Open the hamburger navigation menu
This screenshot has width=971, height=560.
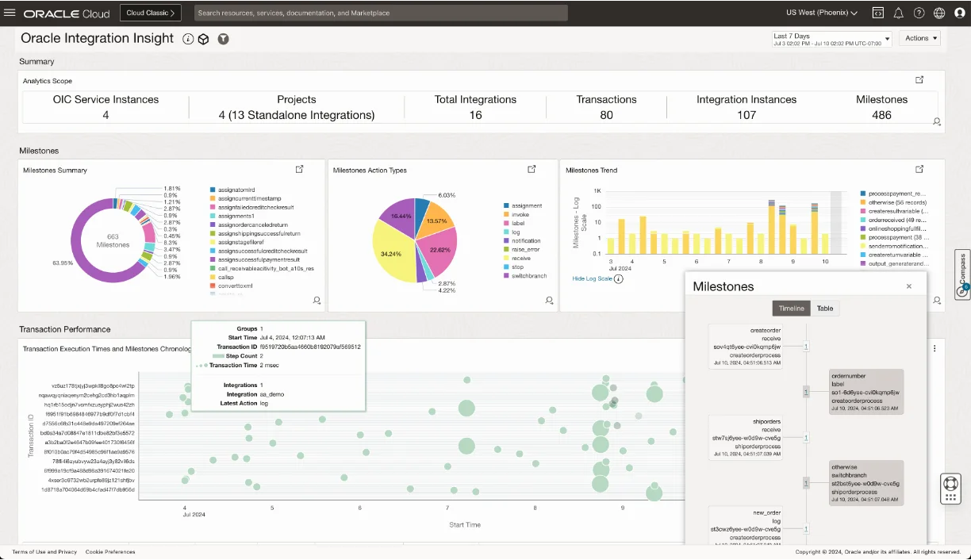coord(10,13)
